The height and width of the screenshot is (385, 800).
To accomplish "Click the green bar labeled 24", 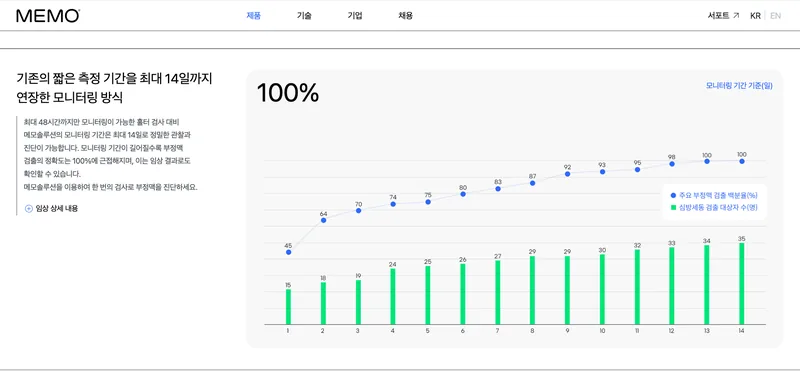I will 393,296.
